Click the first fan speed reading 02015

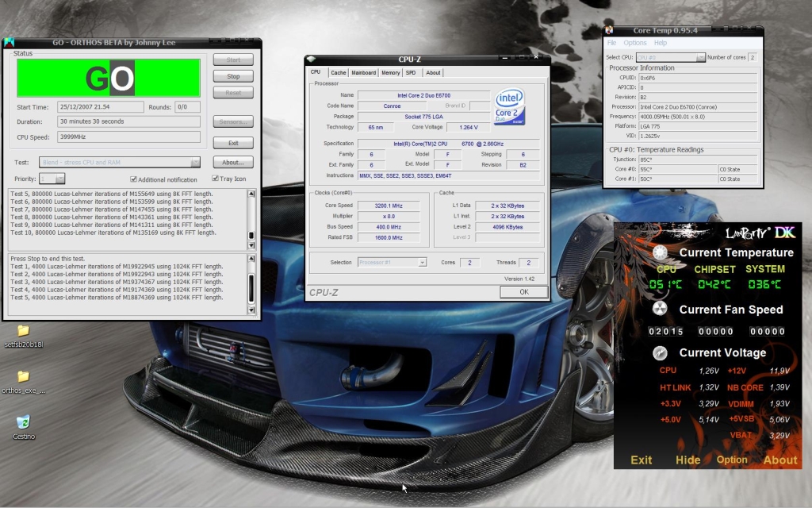pyautogui.click(x=666, y=332)
